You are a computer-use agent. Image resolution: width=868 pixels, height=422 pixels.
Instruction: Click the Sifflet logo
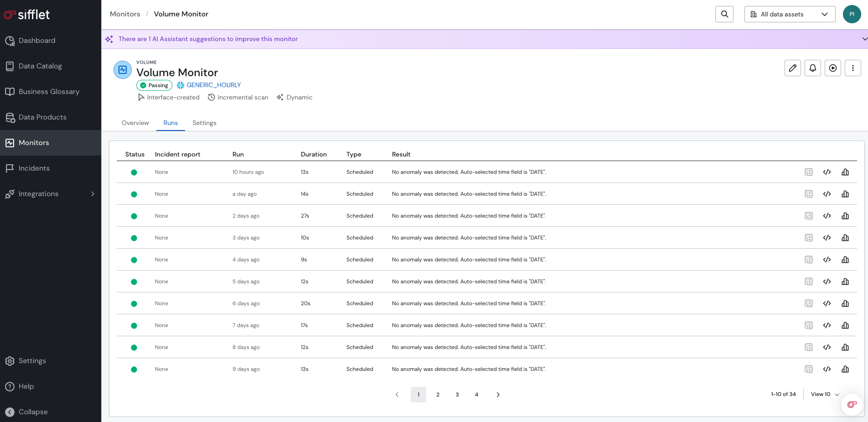pyautogui.click(x=26, y=15)
